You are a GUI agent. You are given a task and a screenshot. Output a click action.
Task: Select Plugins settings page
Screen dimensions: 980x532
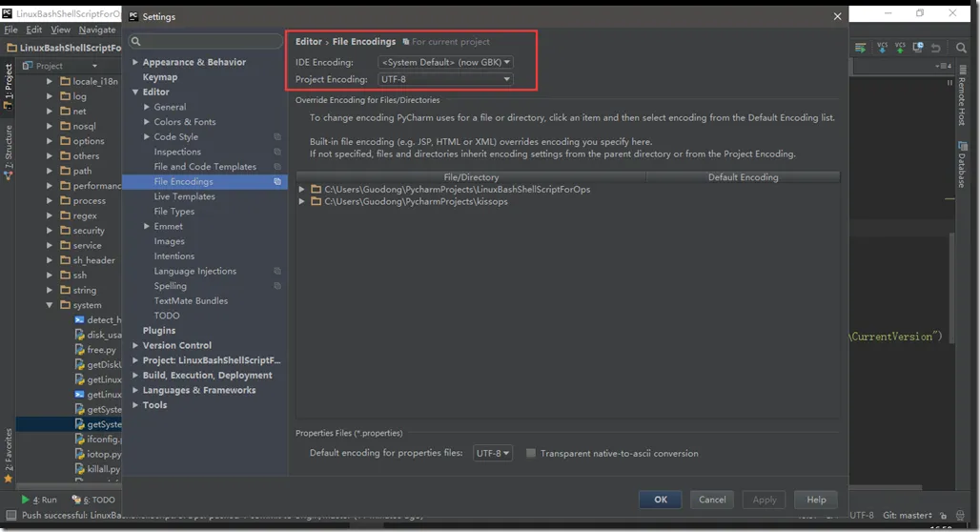(x=159, y=330)
